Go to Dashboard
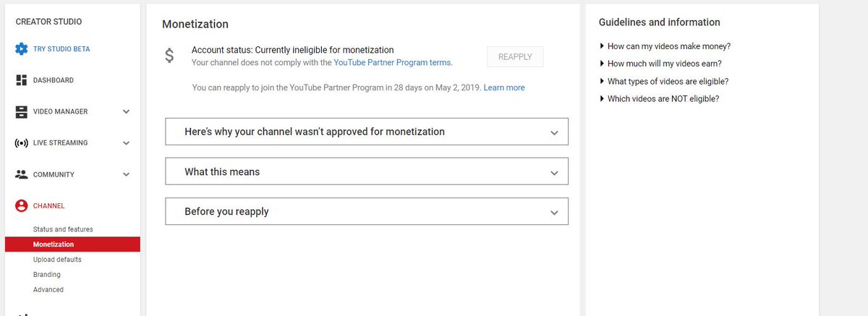 [x=54, y=80]
